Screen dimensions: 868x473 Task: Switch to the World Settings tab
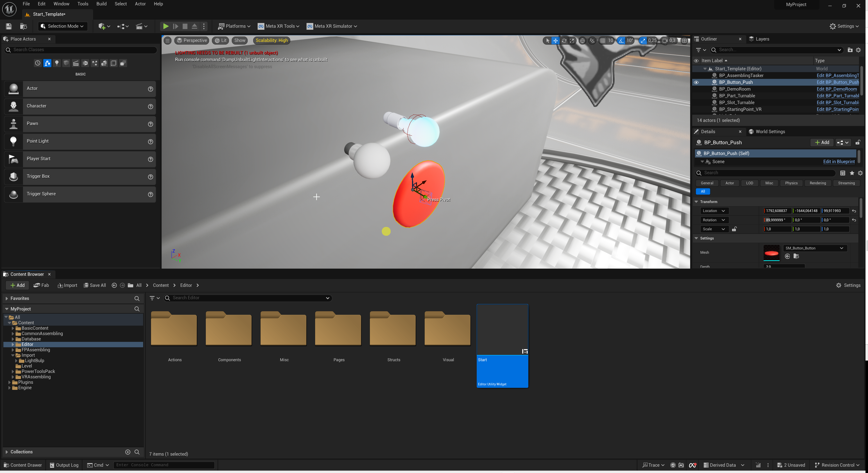pyautogui.click(x=770, y=131)
